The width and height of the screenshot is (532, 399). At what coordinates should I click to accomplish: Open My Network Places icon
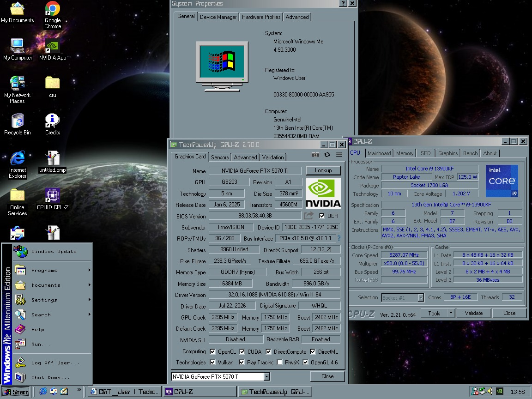coord(17,90)
